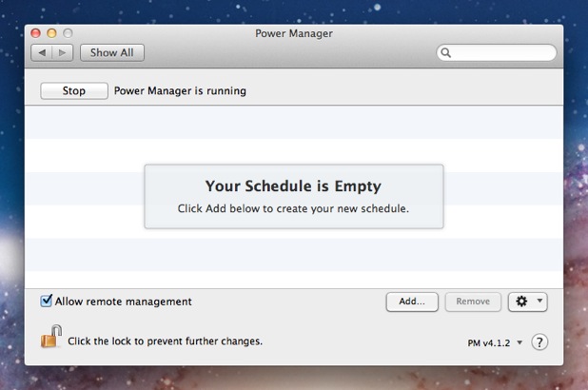Click the lock description text
Viewport: 588px width, 390px height.
coord(165,341)
